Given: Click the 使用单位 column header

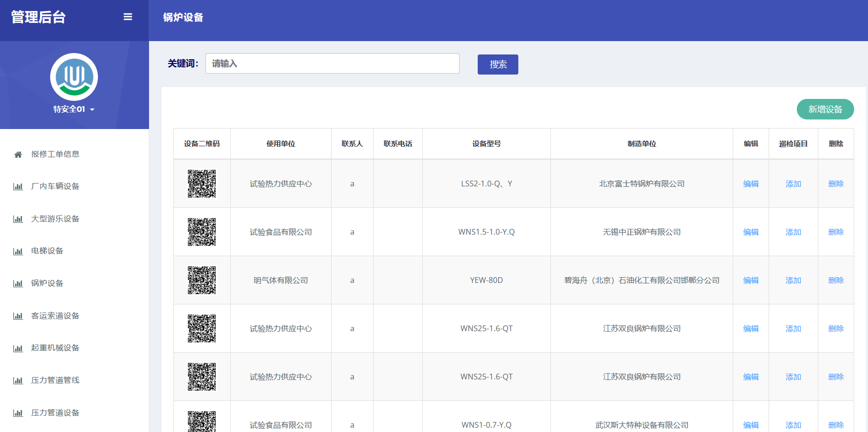Looking at the screenshot, I should pos(281,143).
